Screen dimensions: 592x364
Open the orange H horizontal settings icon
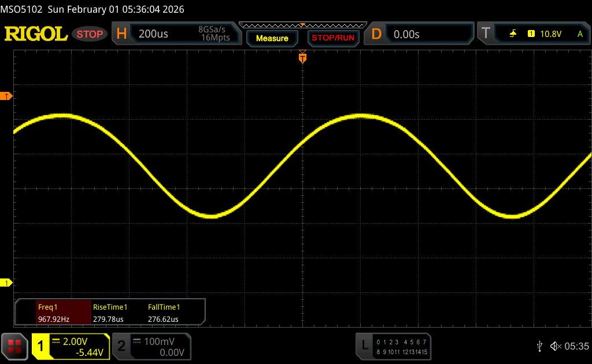point(121,34)
